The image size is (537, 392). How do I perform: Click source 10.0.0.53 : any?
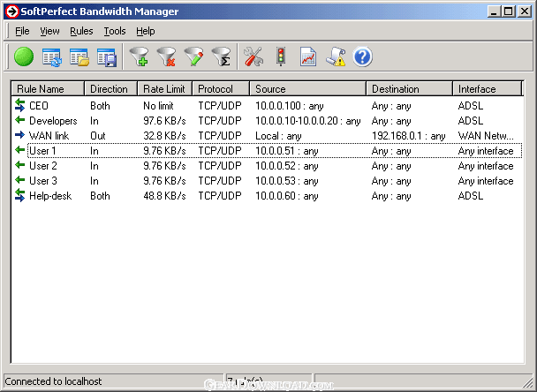tap(287, 181)
